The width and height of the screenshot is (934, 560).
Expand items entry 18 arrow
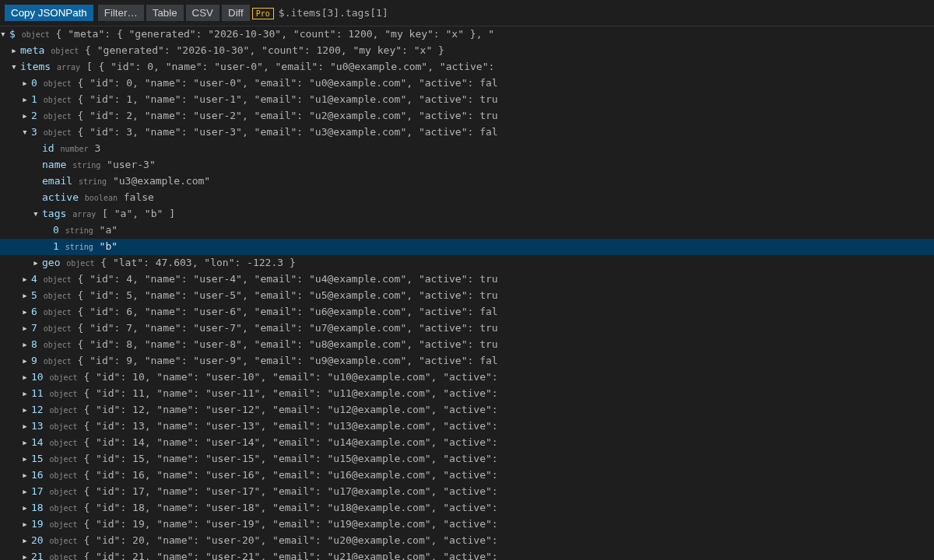[25, 508]
